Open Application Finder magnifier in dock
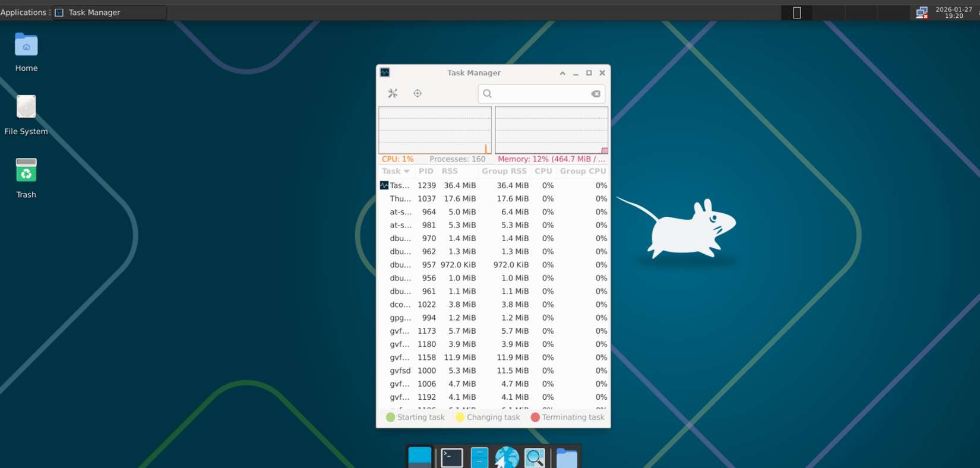Viewport: 980px width, 468px height. pos(535,457)
